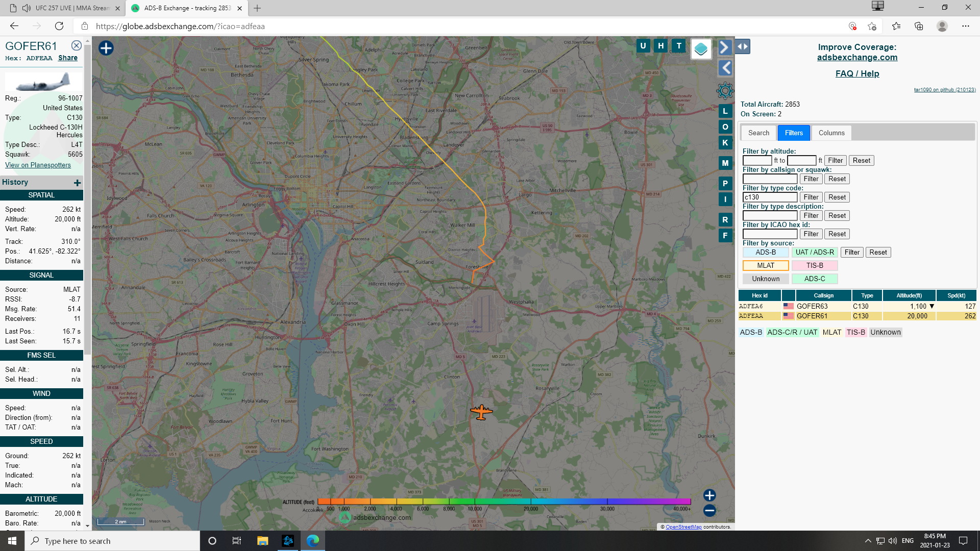Refresh the page
Image resolution: width=980 pixels, height=551 pixels.
click(59, 26)
